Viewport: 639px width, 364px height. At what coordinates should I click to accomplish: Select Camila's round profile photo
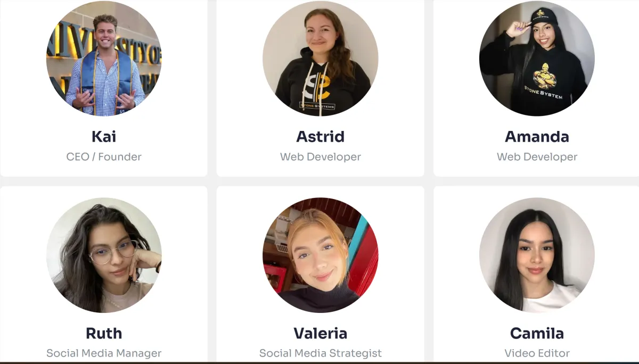(537, 255)
